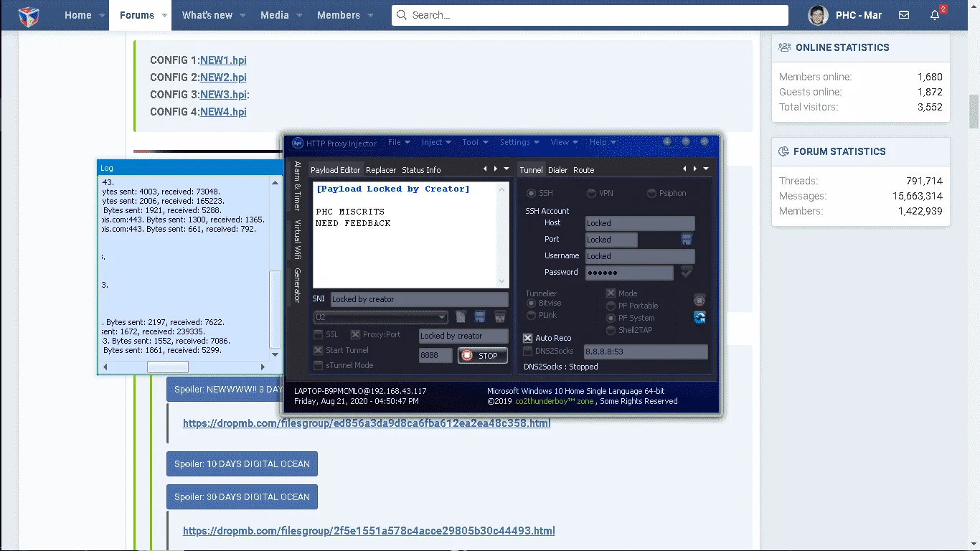The height and width of the screenshot is (551, 980).
Task: Open Tunnel tab list dropdown arrow
Action: click(706, 169)
